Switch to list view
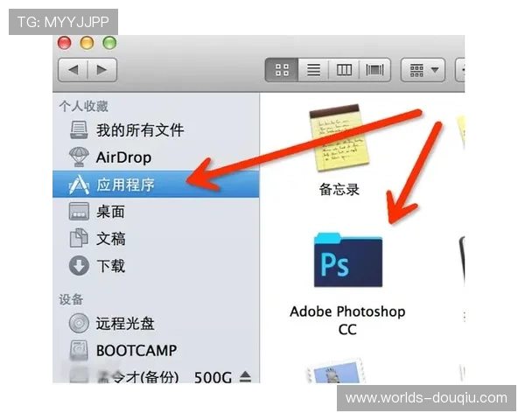The width and height of the screenshot is (525, 420). coord(312,69)
